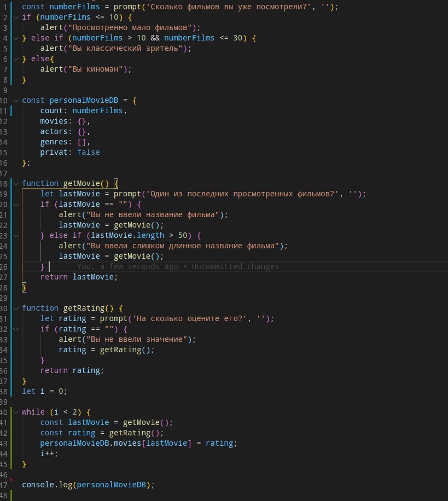Click the closing brace of getMovie function
Viewport: 448px width, 501px height.
pyautogui.click(x=24, y=287)
